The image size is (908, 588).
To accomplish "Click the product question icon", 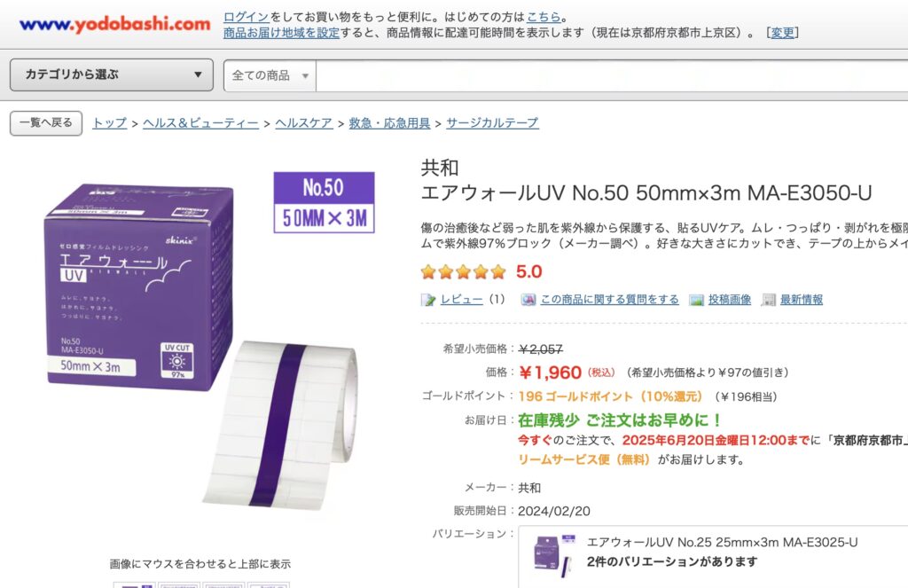I will pyautogui.click(x=528, y=300).
